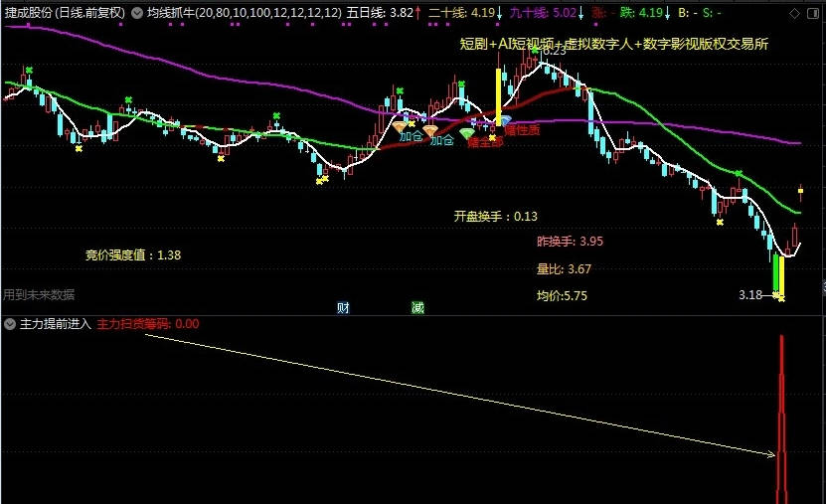Click the green 减 marker icon
This screenshot has width=826, height=504.
(x=417, y=307)
